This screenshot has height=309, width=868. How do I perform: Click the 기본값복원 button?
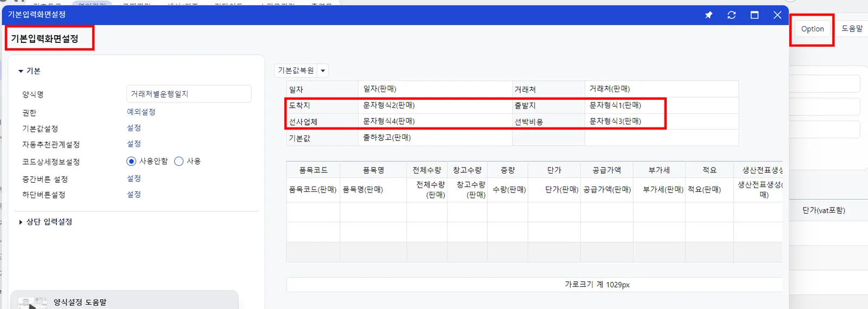296,70
